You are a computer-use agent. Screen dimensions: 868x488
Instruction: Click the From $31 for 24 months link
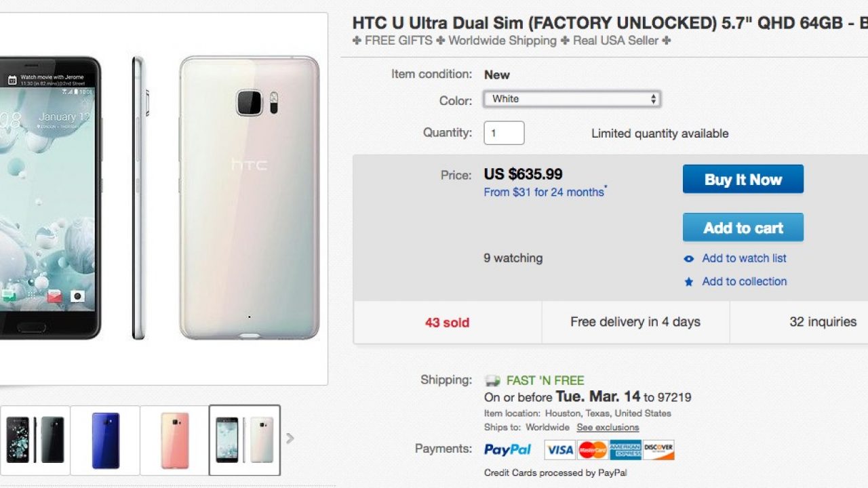coord(544,192)
